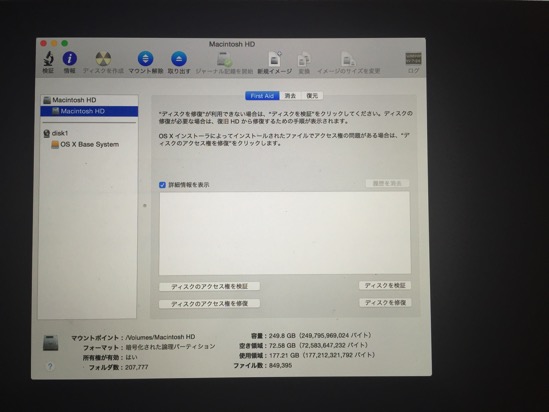Click ディスクのアクセス権を修復 button
The width and height of the screenshot is (549, 412).
[x=209, y=303]
